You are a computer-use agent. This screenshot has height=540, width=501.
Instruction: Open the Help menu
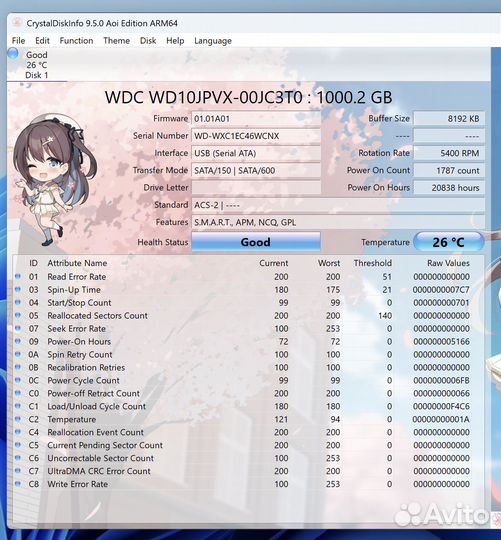175,41
